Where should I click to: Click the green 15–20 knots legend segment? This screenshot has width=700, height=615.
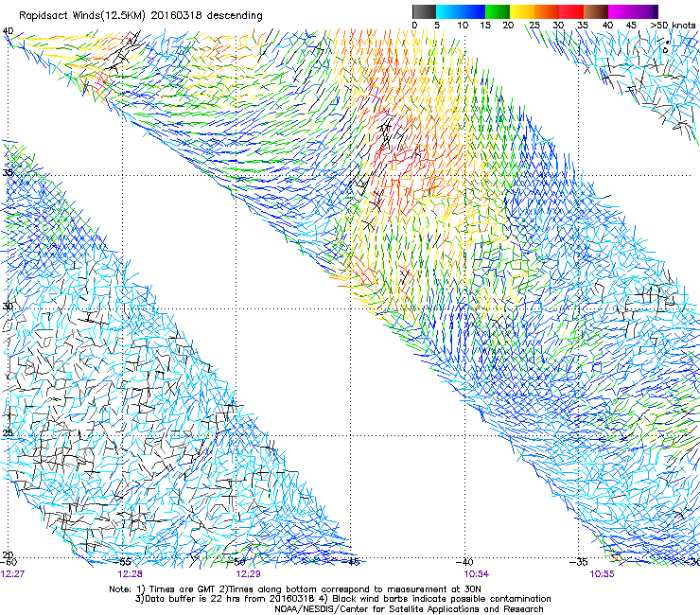point(498,11)
